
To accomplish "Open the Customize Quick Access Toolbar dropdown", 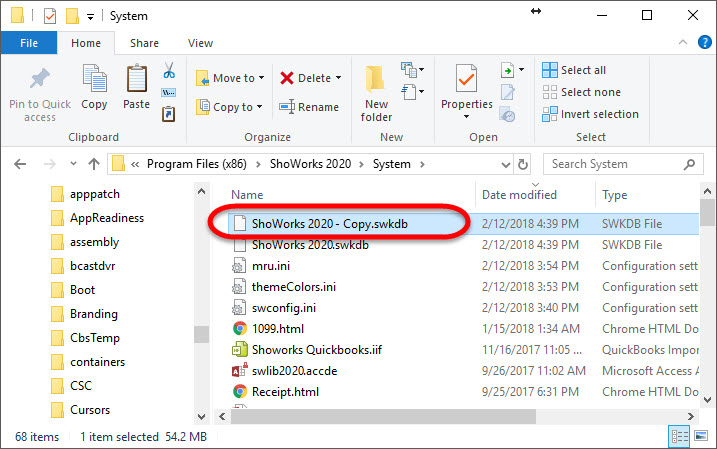I will (91, 17).
